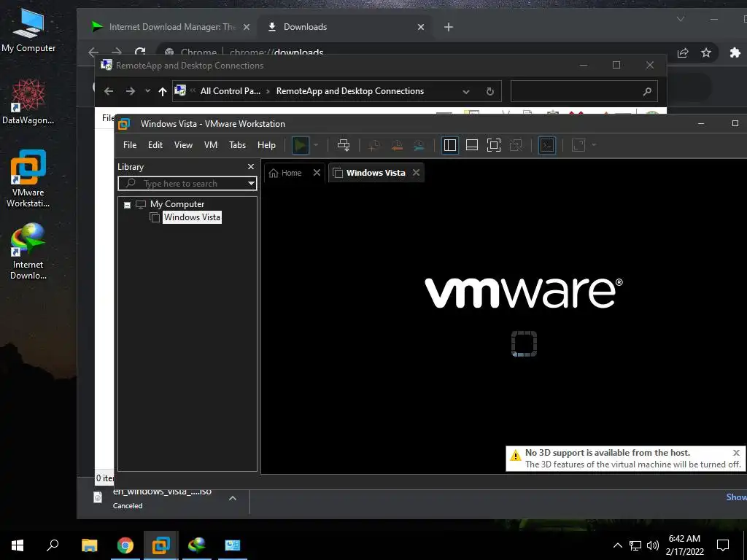This screenshot has width=747, height=560.
Task: Click Back arrow in RemoteApp window
Action: [109, 91]
